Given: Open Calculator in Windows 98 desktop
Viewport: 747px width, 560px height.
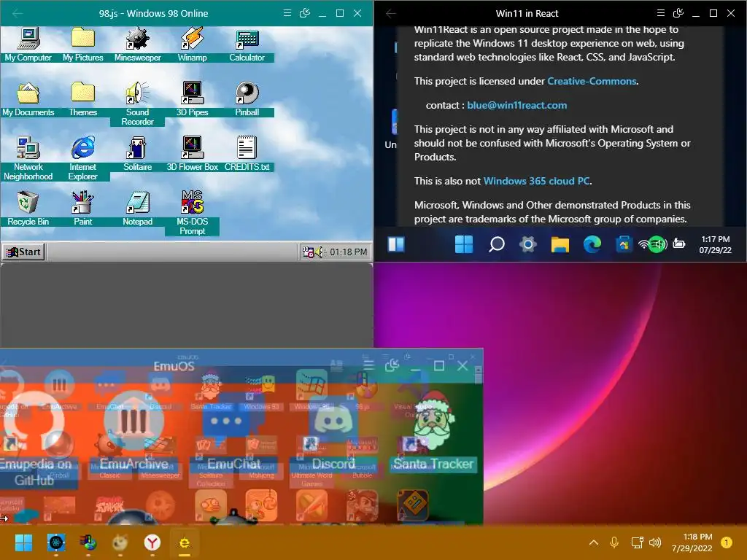Looking at the screenshot, I should point(247,44).
